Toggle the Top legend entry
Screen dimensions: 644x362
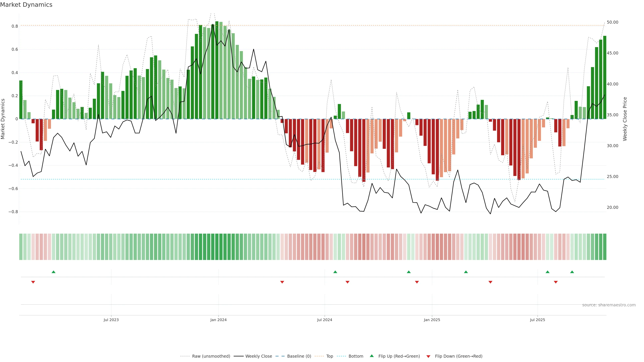pos(330,356)
